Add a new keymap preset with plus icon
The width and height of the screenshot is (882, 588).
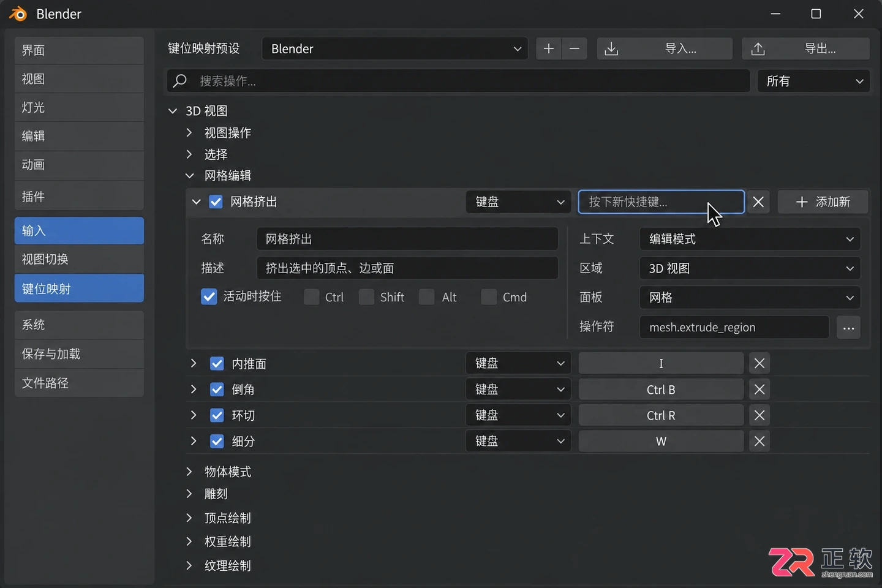click(549, 48)
